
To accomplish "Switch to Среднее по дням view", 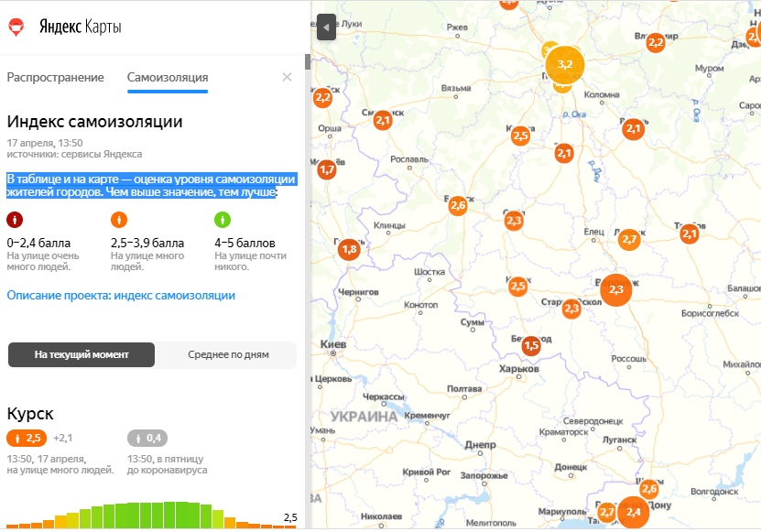I will click(x=228, y=355).
